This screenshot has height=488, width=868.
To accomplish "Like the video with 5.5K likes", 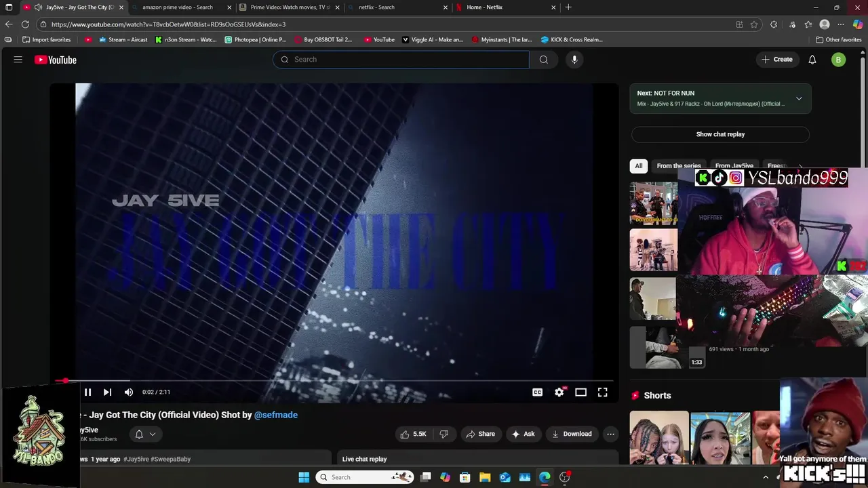I will pos(414,434).
